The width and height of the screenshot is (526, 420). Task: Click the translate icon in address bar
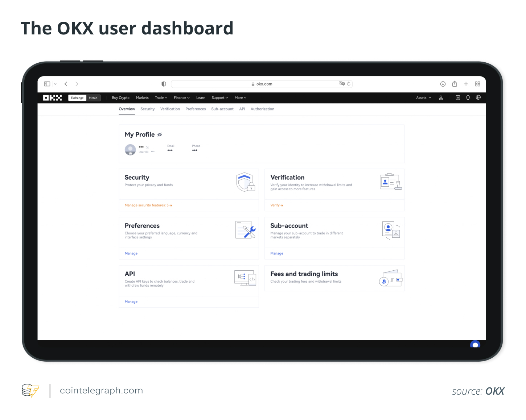342,84
